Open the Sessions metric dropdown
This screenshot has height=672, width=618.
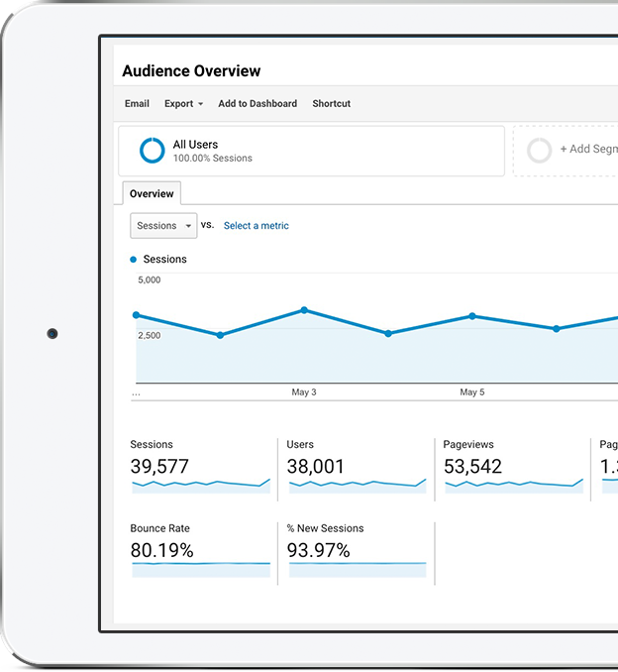tap(163, 225)
